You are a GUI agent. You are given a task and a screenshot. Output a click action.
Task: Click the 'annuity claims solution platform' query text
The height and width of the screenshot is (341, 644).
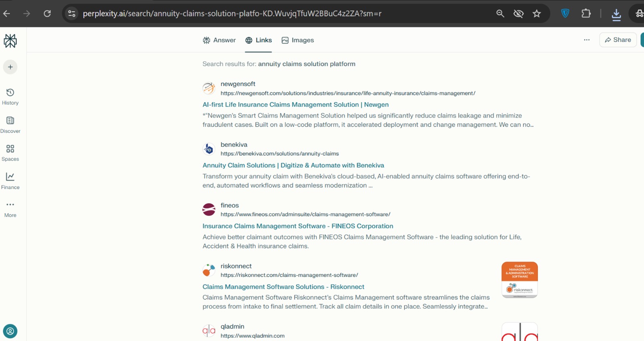(x=307, y=64)
